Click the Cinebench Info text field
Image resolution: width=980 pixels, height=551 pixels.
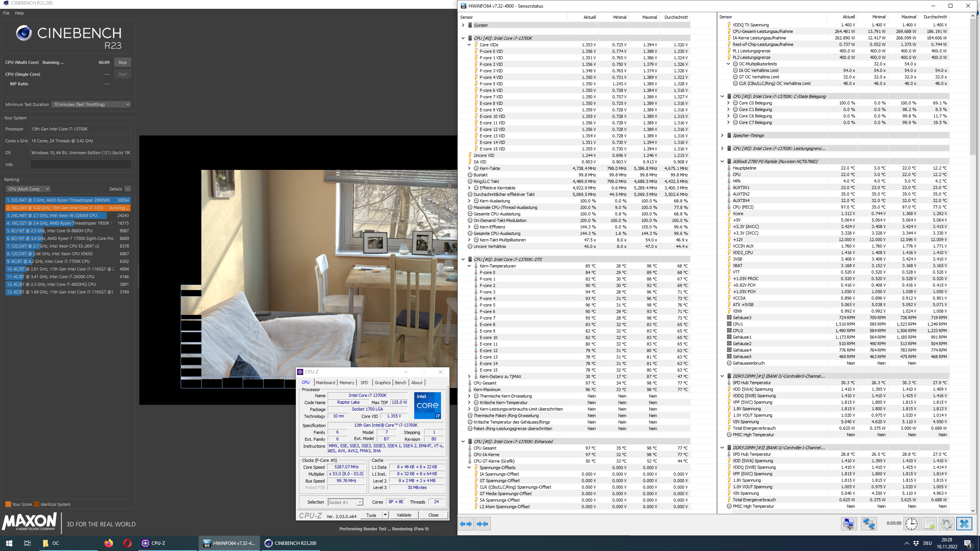(x=80, y=165)
